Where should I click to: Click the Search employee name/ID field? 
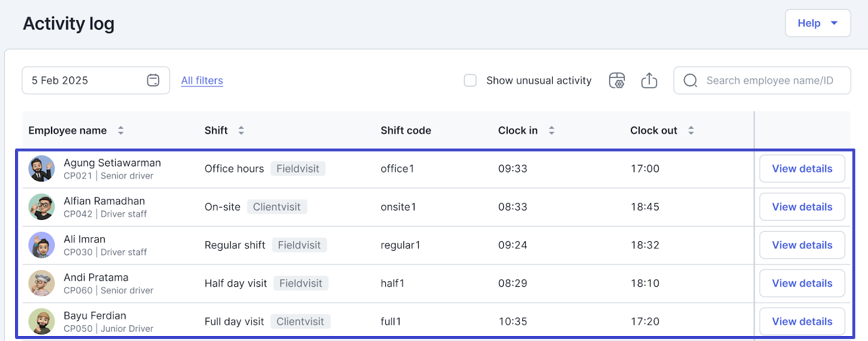[x=769, y=80]
